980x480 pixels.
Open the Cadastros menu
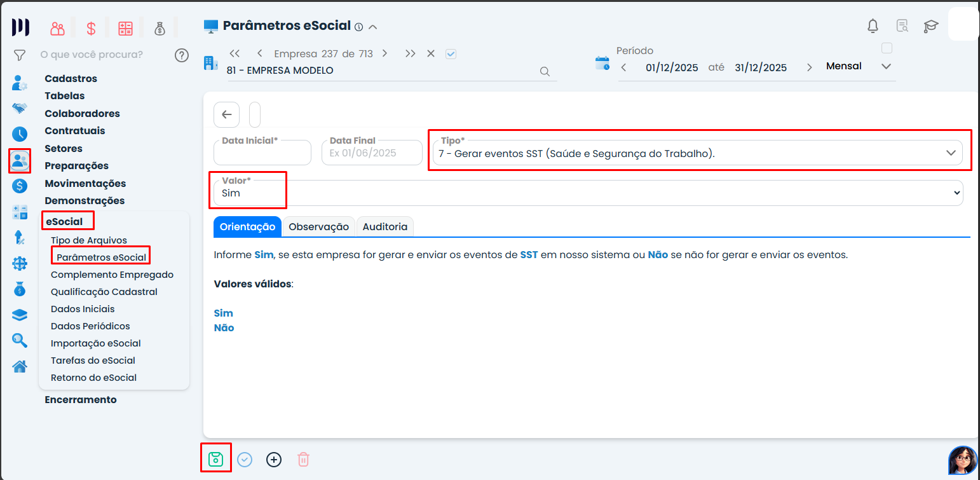[x=71, y=79]
